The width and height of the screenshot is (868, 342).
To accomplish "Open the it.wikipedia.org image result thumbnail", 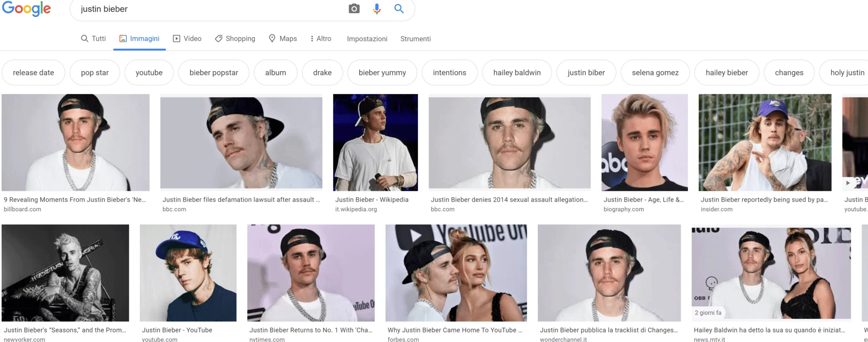I will click(x=375, y=142).
